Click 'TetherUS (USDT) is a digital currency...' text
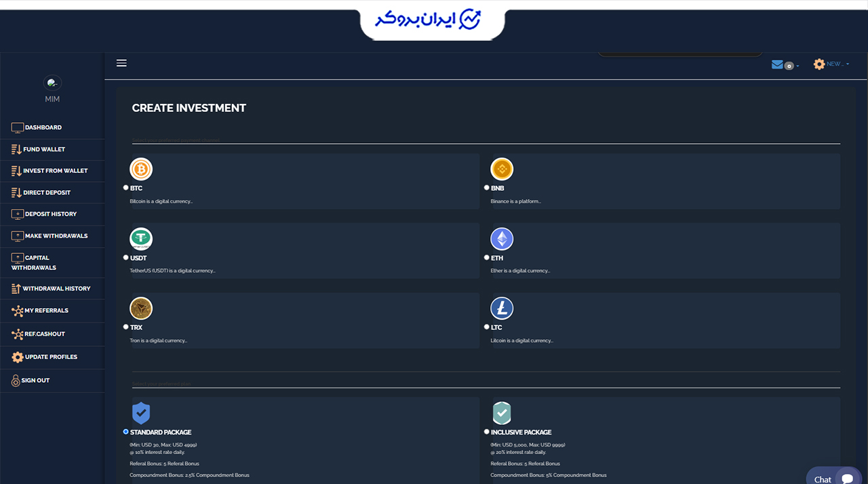The image size is (868, 484). point(173,271)
